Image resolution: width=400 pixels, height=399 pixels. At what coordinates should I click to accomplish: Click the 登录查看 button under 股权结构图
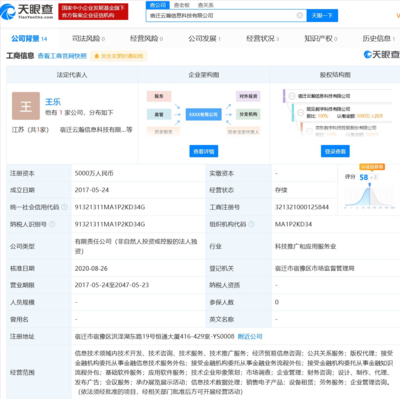click(335, 151)
